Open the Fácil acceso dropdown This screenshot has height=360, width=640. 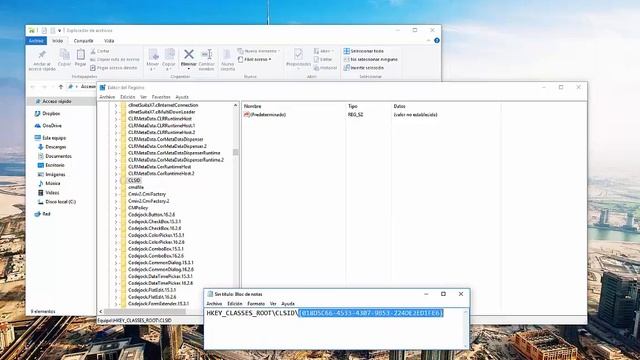[x=255, y=59]
